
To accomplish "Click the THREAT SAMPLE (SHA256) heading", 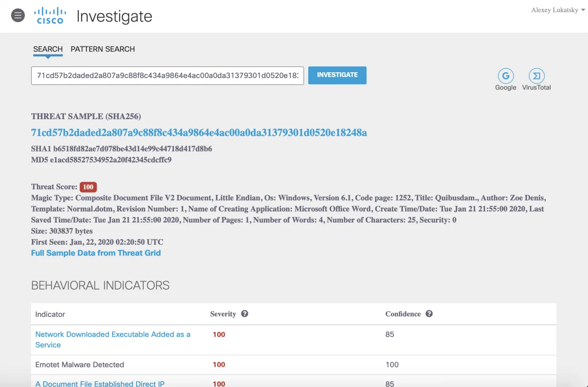I will 86,116.
